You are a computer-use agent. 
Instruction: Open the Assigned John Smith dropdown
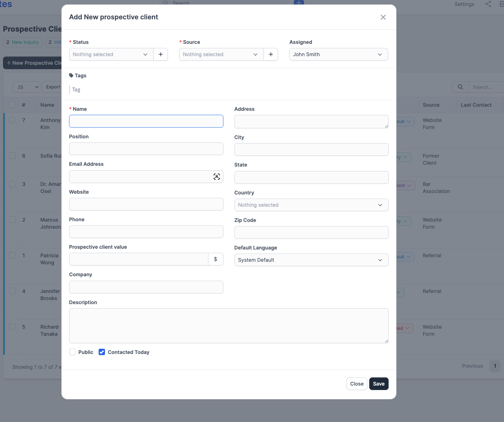click(339, 54)
